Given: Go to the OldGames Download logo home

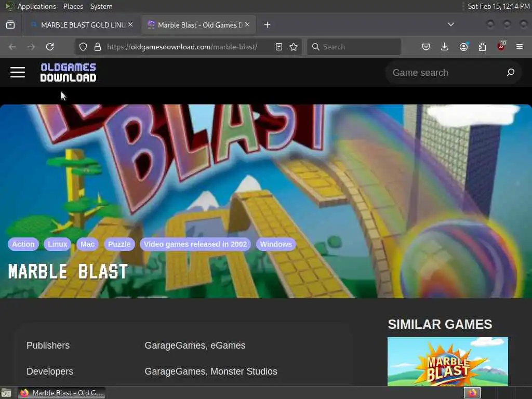Looking at the screenshot, I should tap(68, 72).
